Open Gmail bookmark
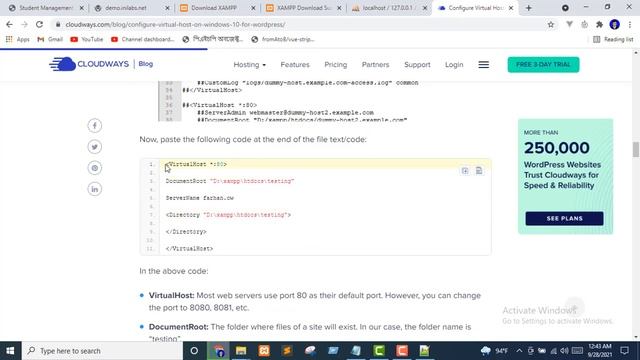Image resolution: width=640 pixels, height=360 pixels. tap(50, 39)
